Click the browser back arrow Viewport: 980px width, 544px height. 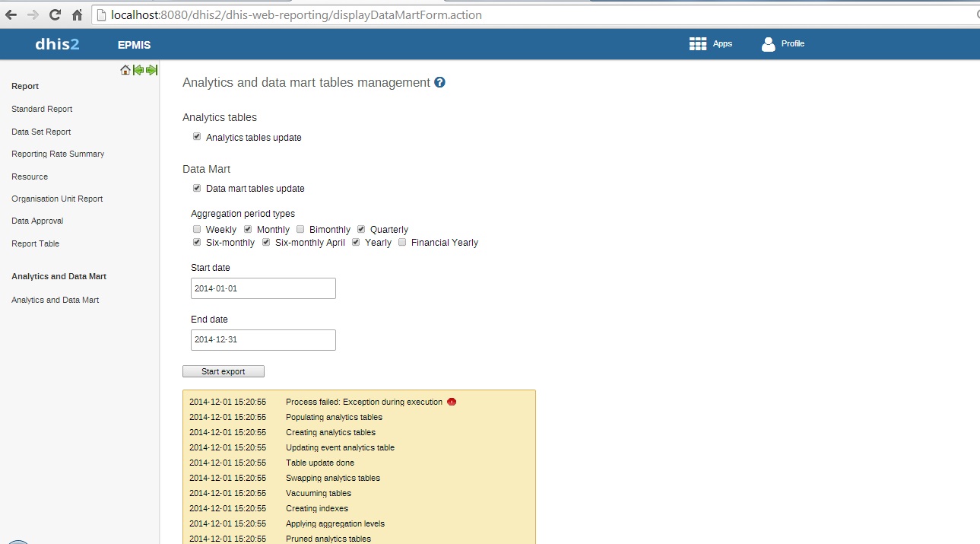pos(11,15)
